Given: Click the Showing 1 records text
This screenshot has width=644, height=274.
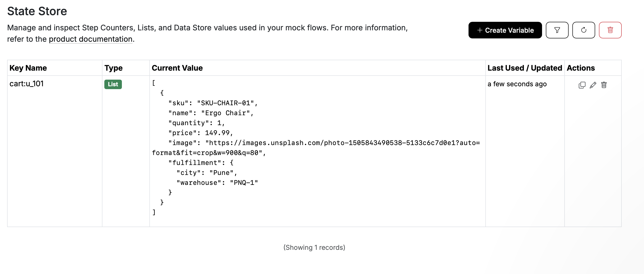Looking at the screenshot, I should [x=314, y=247].
